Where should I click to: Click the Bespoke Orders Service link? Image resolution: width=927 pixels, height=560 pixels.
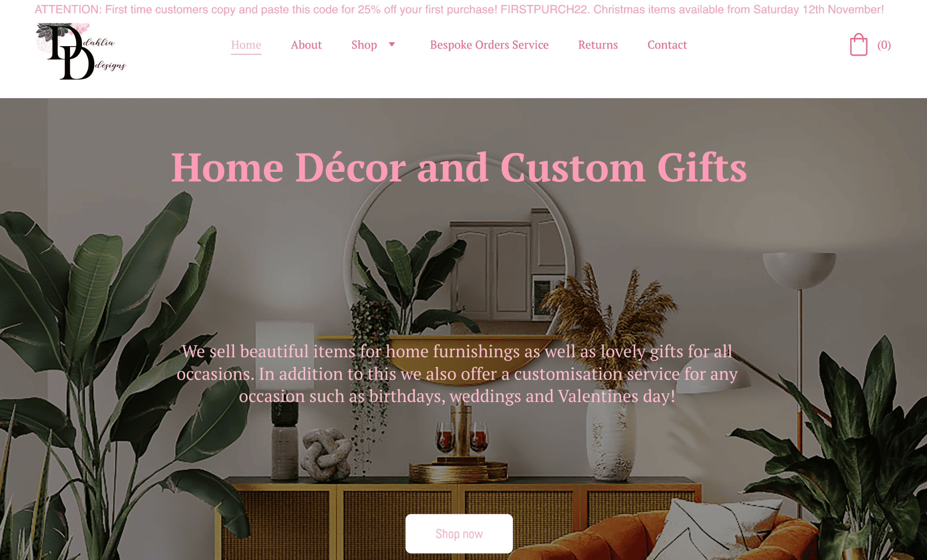pos(489,44)
